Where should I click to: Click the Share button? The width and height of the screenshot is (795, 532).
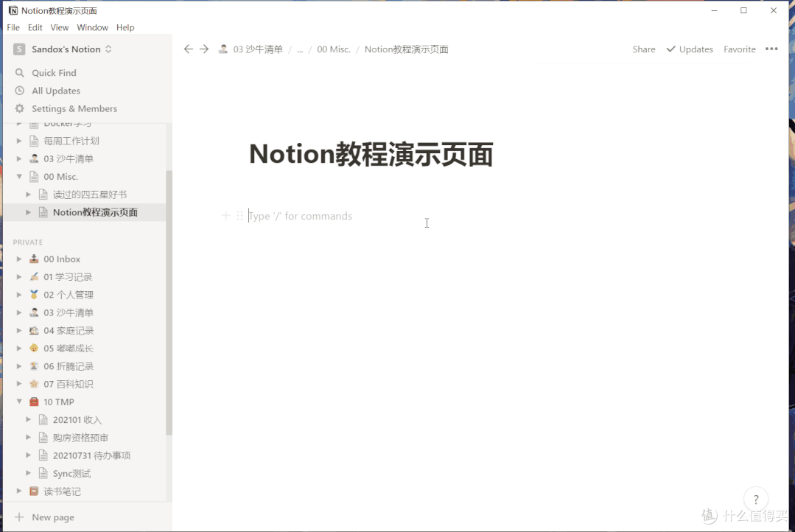643,49
